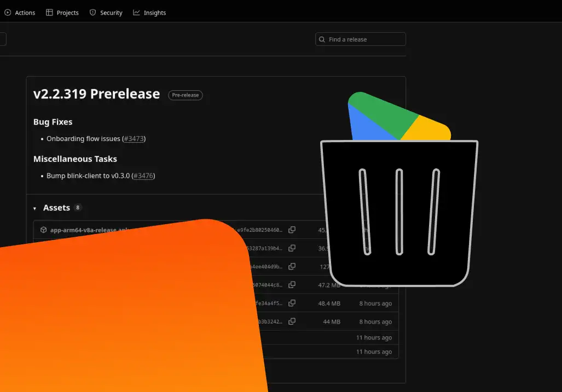
Task: Open the v2.2.319 Prerelease title link
Action: point(96,94)
